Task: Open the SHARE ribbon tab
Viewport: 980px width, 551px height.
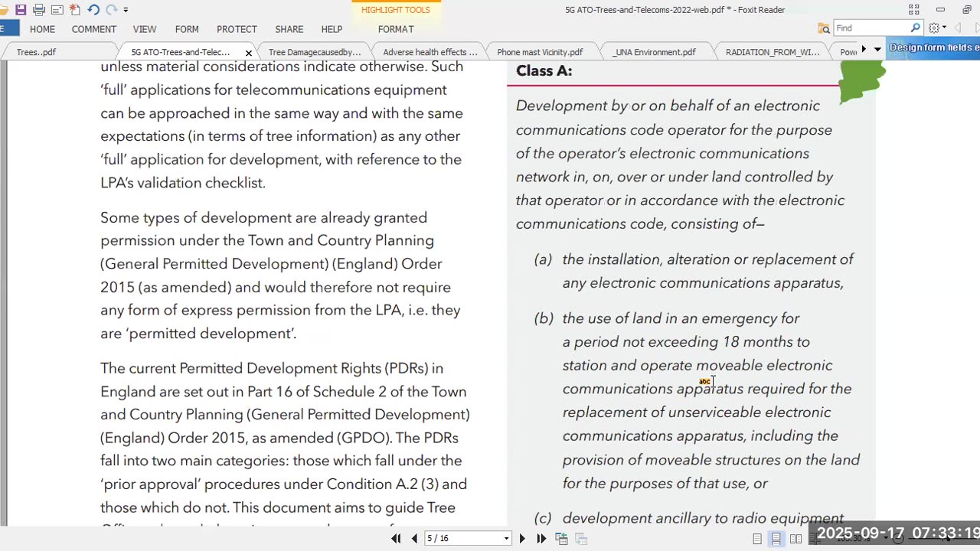Action: click(289, 29)
